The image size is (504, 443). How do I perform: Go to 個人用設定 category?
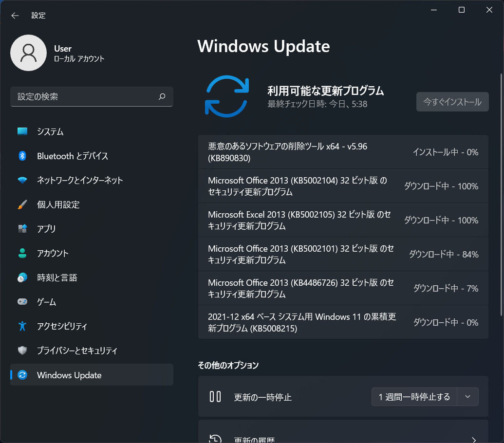(x=92, y=204)
